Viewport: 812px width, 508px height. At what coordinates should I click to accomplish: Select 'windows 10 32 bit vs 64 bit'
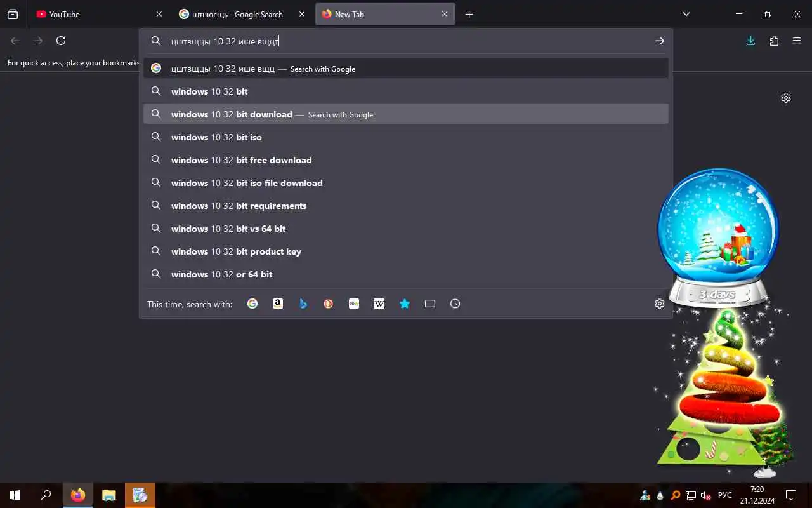pyautogui.click(x=406, y=229)
